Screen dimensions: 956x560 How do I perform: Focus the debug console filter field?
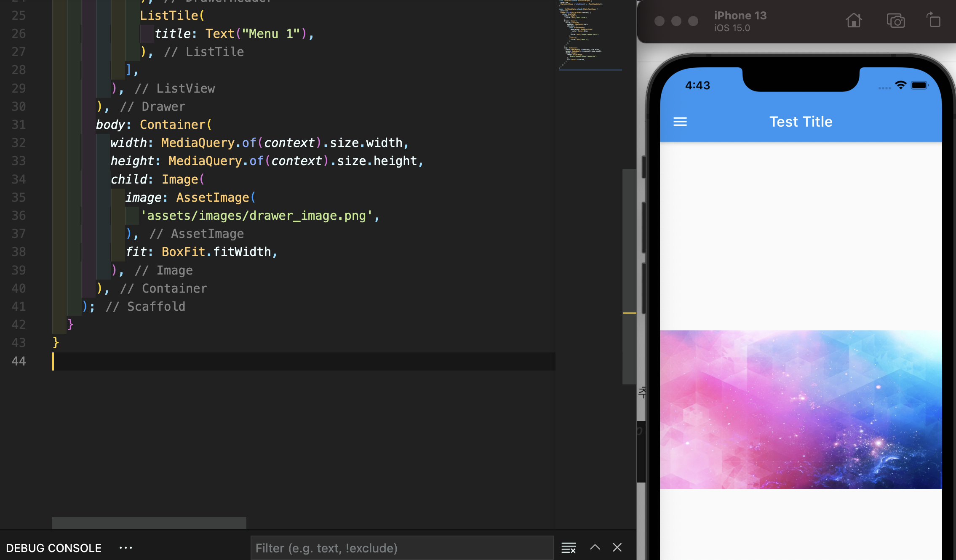coord(401,548)
